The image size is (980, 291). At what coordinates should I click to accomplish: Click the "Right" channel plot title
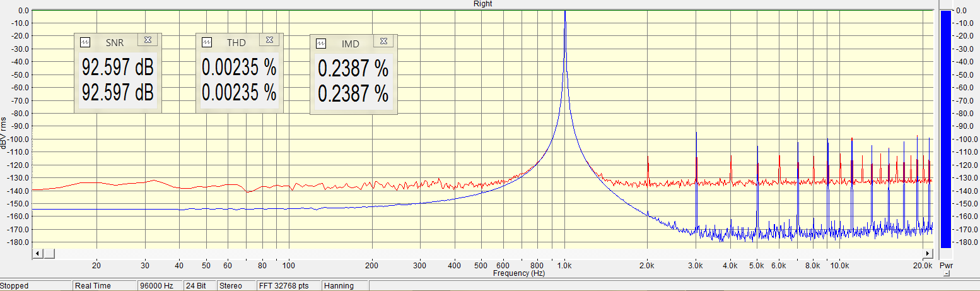coord(483,4)
